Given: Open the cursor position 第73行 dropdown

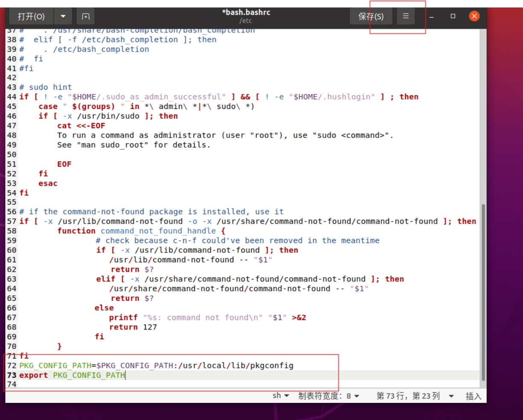Looking at the screenshot, I should point(415,396).
